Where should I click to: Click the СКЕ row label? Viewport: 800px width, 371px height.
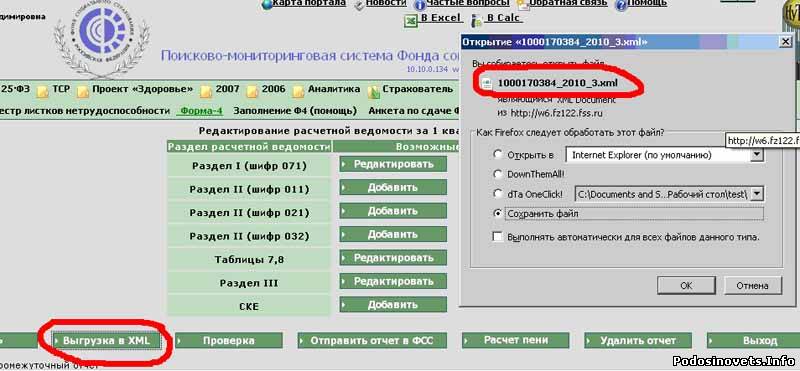tap(249, 307)
